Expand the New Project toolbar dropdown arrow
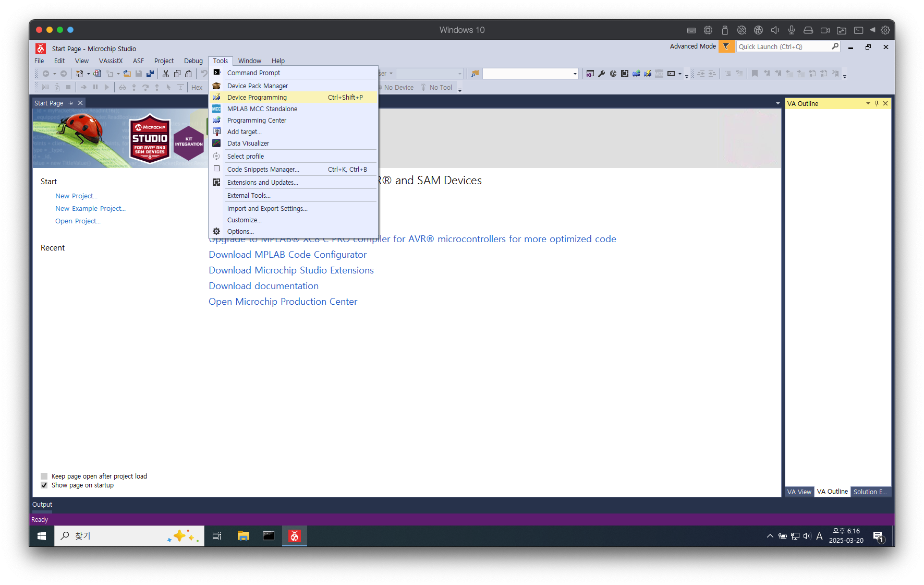The height and width of the screenshot is (585, 924). tap(88, 74)
